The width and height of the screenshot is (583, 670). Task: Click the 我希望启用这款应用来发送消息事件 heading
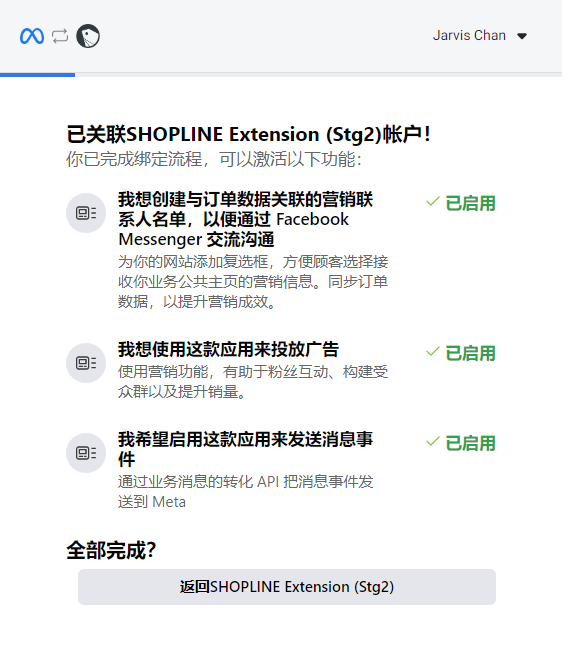coord(246,449)
